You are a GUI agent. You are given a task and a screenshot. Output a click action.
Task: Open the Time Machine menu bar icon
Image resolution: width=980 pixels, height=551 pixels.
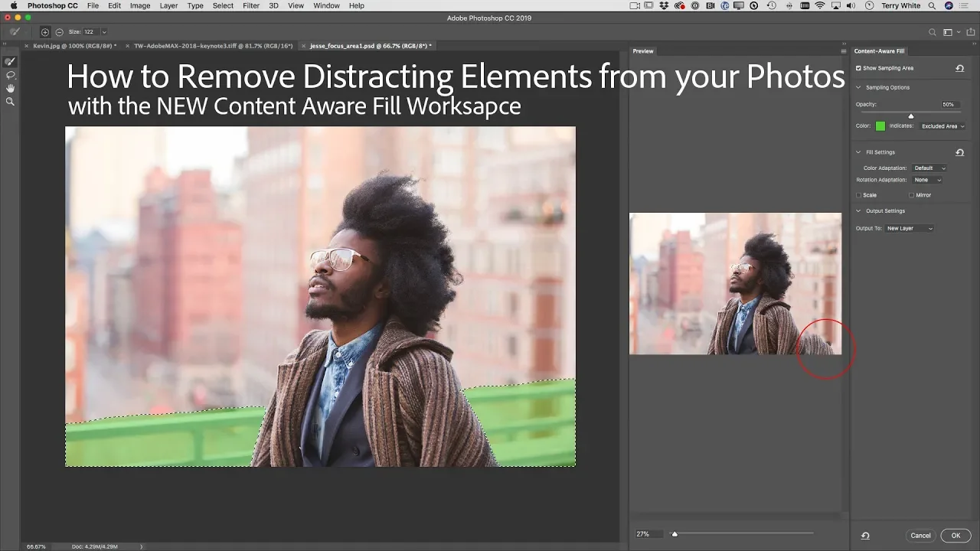tap(770, 5)
